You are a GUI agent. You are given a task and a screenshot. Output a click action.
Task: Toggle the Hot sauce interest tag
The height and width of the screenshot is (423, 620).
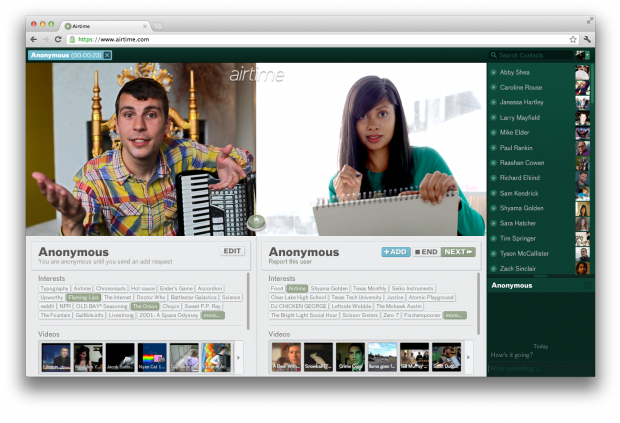pyautogui.click(x=143, y=289)
